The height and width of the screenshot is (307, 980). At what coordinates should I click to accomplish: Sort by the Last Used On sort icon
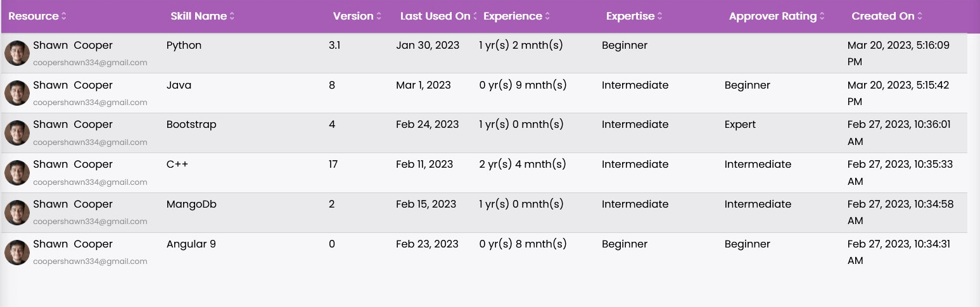476,16
